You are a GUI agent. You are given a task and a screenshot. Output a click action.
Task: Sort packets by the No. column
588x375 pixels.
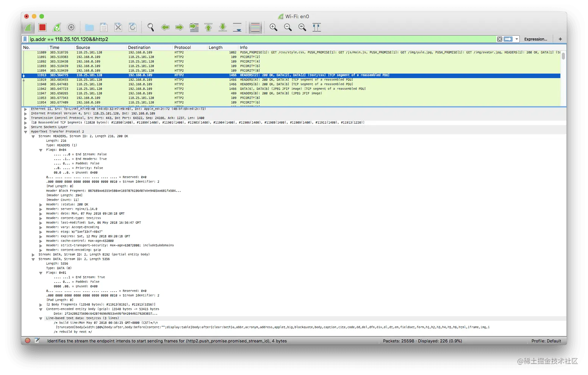coord(35,47)
